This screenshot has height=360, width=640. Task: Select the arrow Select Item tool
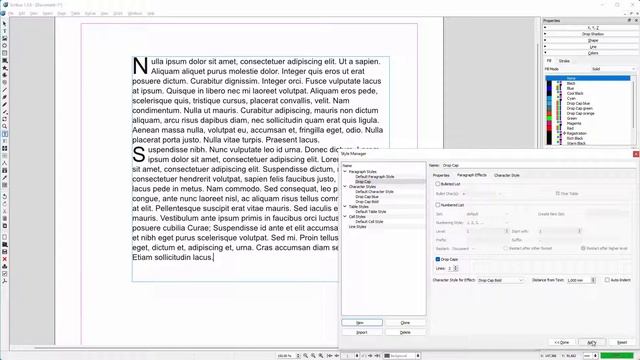click(x=4, y=24)
